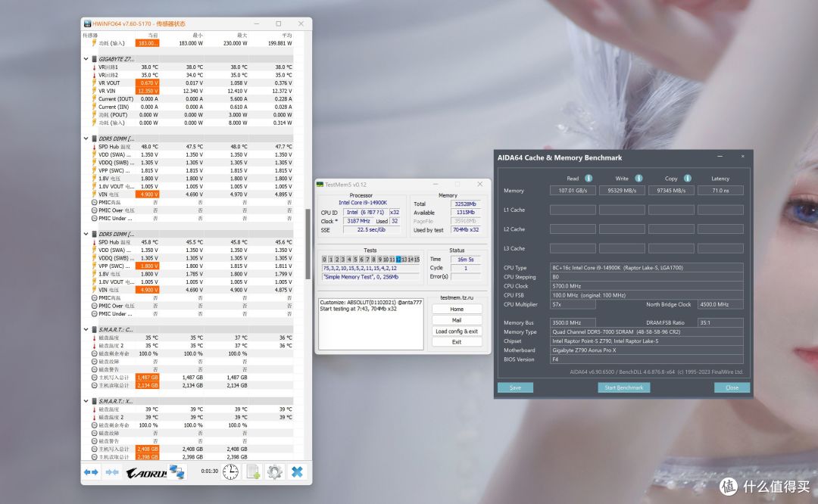Click the highlighted 183.00 power value in HWiNFO
Viewport: 818px width, 504px height.
[x=147, y=43]
